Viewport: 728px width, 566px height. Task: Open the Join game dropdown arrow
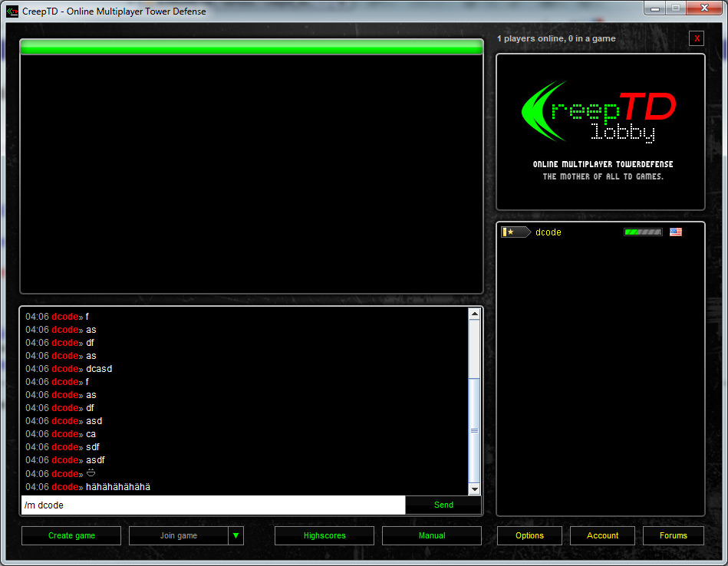[x=236, y=535]
